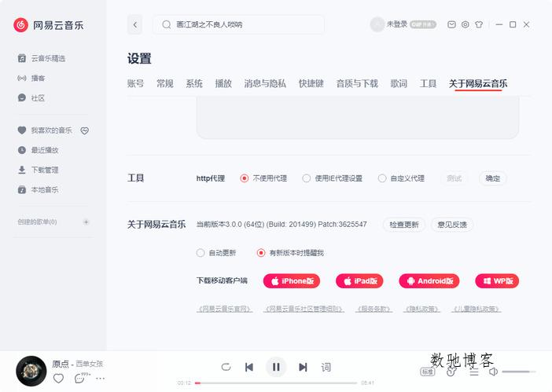The height and width of the screenshot is (392, 552).
Task: Click the song progress bar
Action: (276, 383)
